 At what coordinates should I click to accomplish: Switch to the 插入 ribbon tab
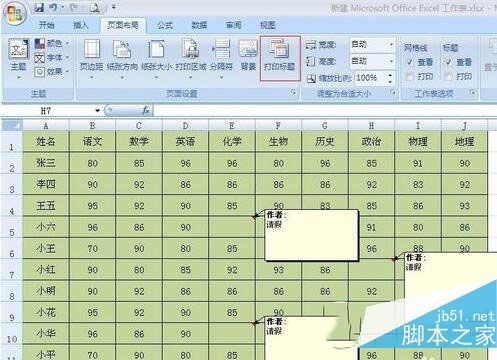coord(80,25)
